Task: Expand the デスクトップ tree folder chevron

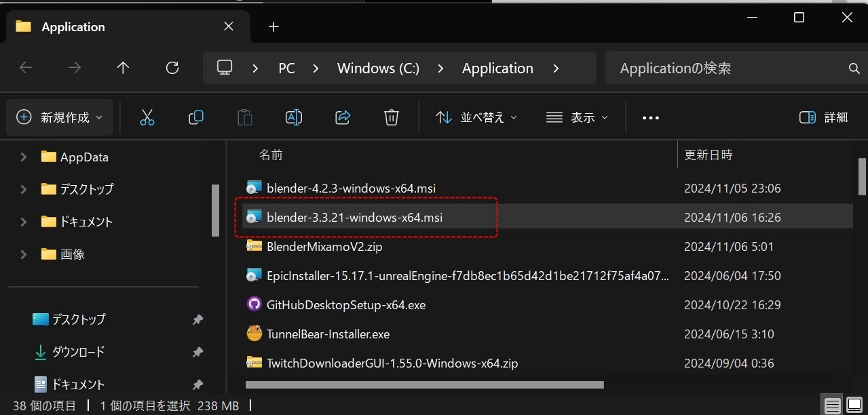Action: (24, 189)
